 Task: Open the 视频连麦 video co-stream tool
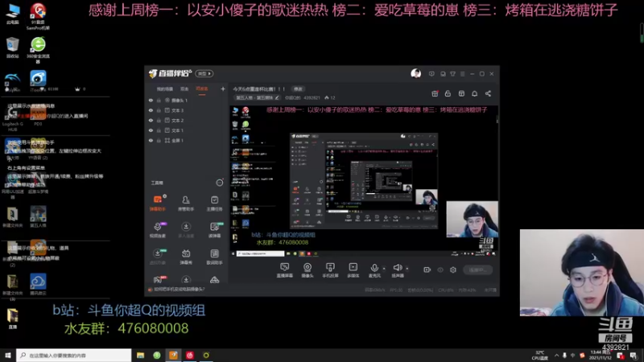click(x=157, y=230)
